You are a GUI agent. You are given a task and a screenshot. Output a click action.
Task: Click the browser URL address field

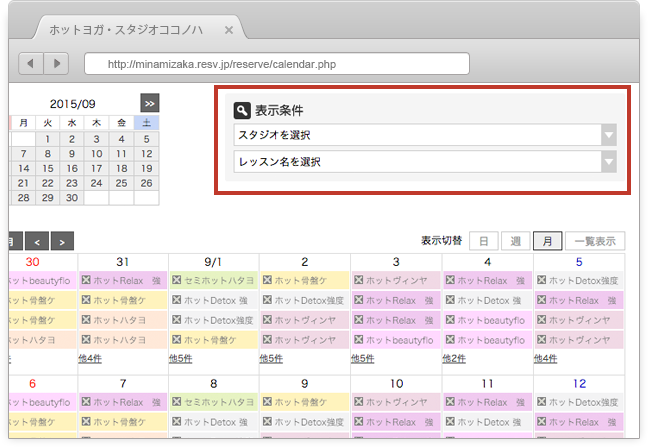(x=276, y=64)
